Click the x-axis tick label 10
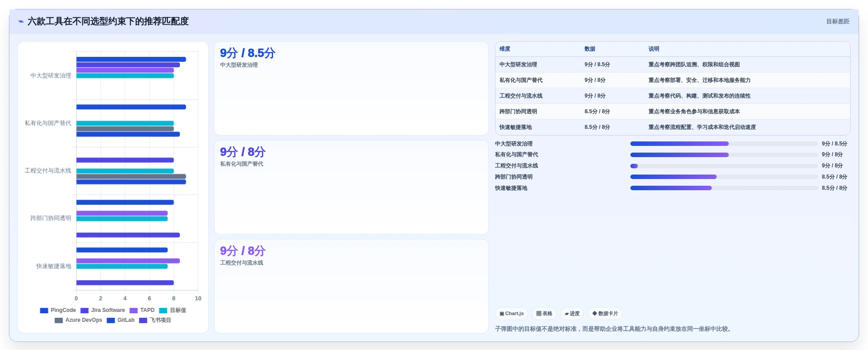The width and height of the screenshot is (868, 350). (198, 299)
